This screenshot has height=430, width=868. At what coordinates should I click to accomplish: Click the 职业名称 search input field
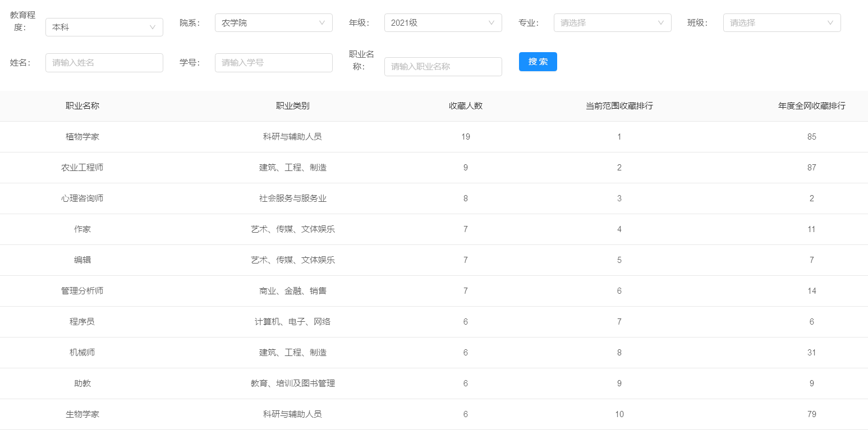click(443, 66)
